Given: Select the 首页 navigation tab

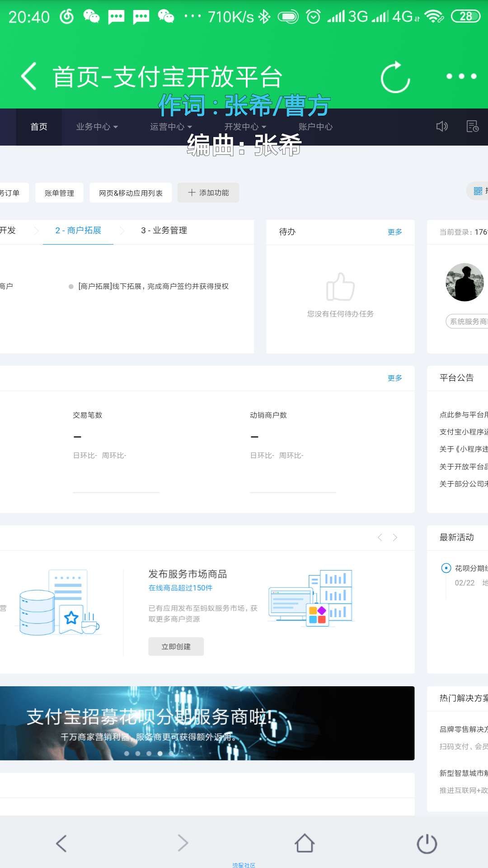Looking at the screenshot, I should tap(39, 127).
